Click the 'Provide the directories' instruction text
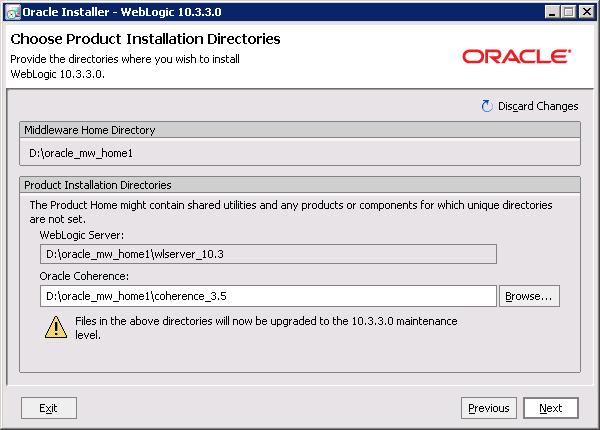The width and height of the screenshot is (600, 430). 125,67
